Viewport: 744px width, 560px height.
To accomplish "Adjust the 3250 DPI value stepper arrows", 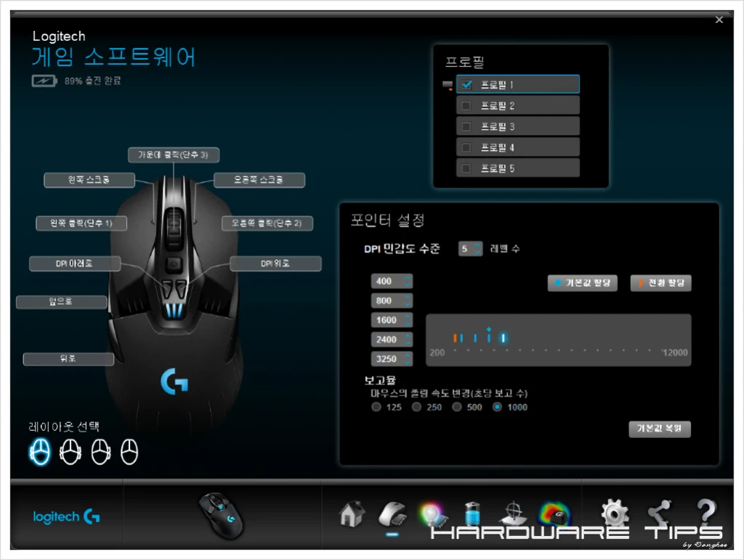I will (x=408, y=359).
